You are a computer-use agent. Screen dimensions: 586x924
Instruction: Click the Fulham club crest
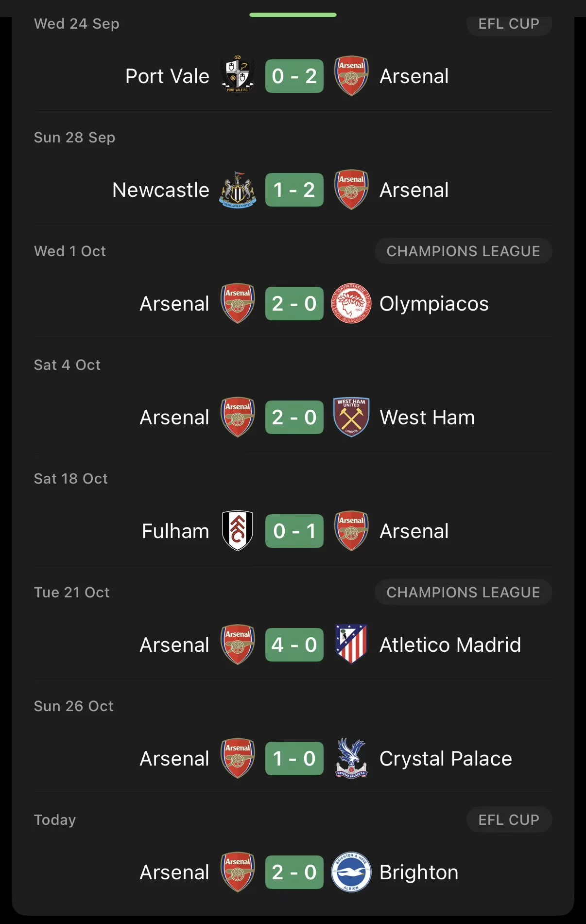point(238,531)
